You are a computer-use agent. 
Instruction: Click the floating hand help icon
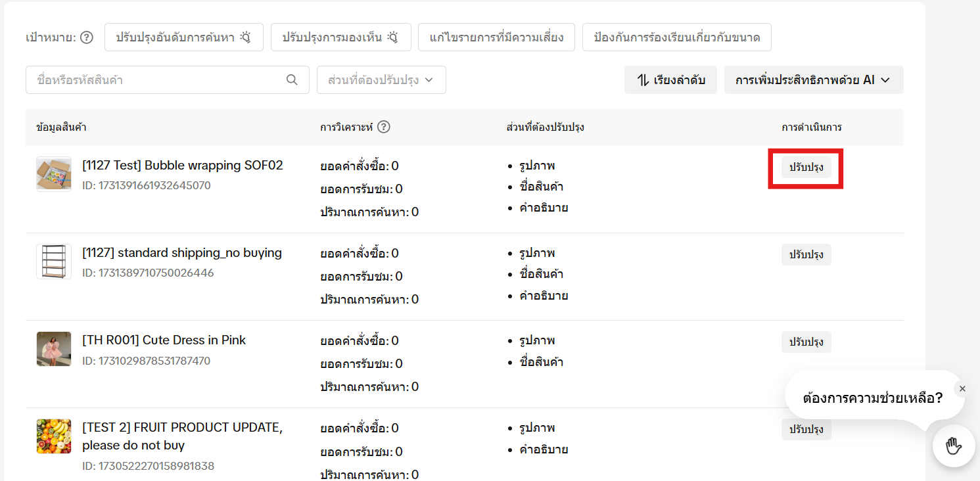coord(954,446)
